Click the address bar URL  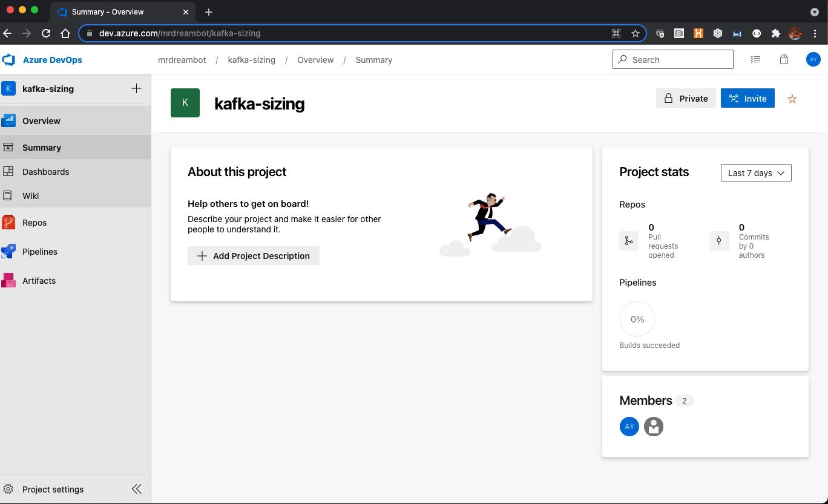click(x=180, y=33)
